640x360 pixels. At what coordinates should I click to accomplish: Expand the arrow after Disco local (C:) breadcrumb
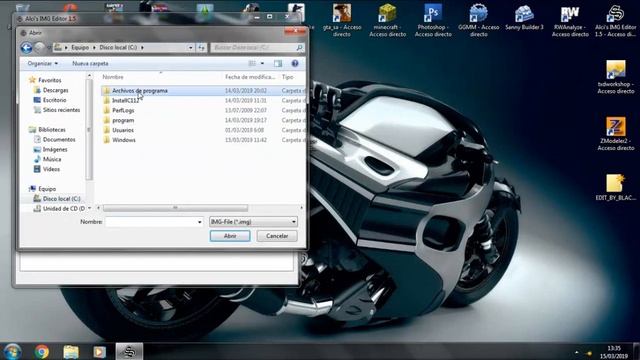tap(142, 48)
